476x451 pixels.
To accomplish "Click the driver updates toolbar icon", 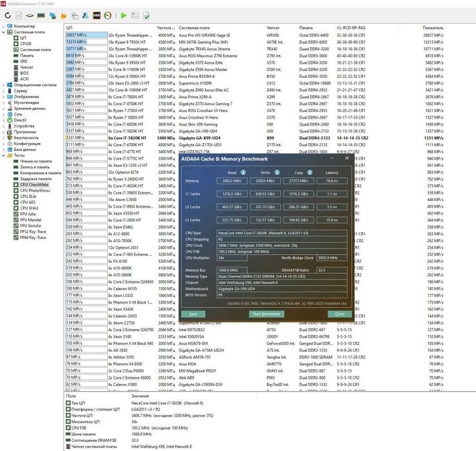I will (75, 15).
